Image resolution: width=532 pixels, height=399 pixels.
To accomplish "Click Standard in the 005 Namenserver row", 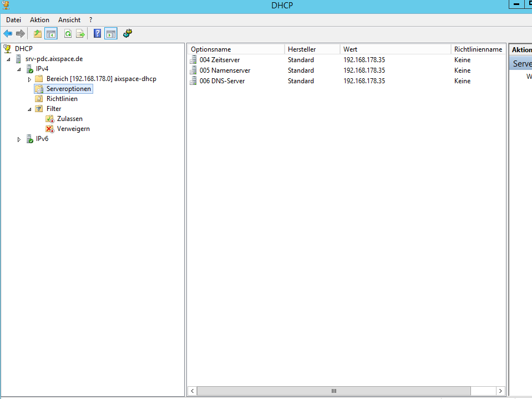I will tap(301, 70).
